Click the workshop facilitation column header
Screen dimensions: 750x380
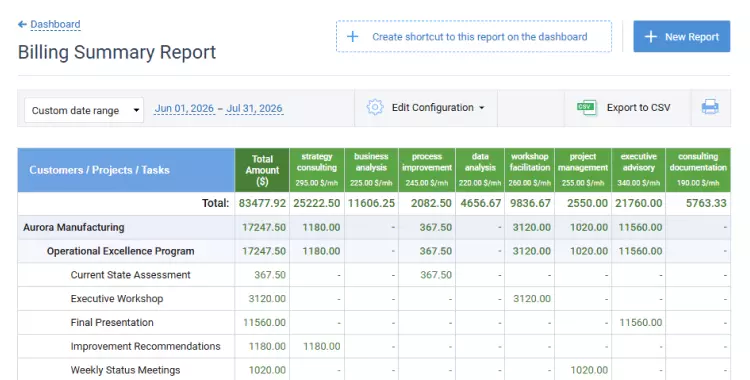click(x=529, y=170)
